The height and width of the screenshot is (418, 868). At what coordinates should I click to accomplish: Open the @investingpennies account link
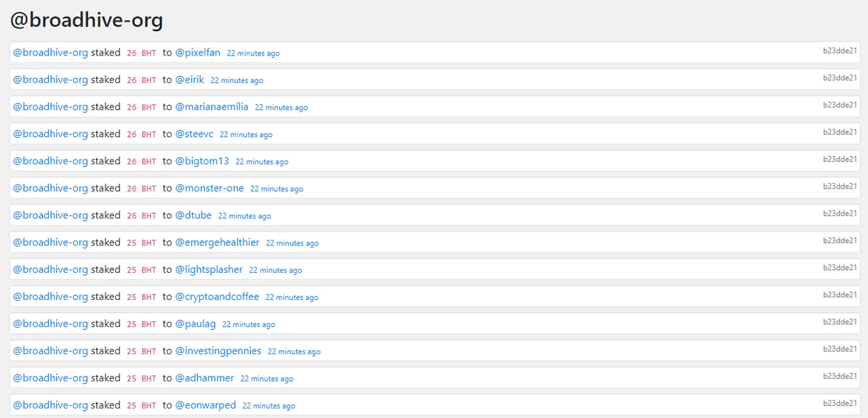[x=218, y=351]
